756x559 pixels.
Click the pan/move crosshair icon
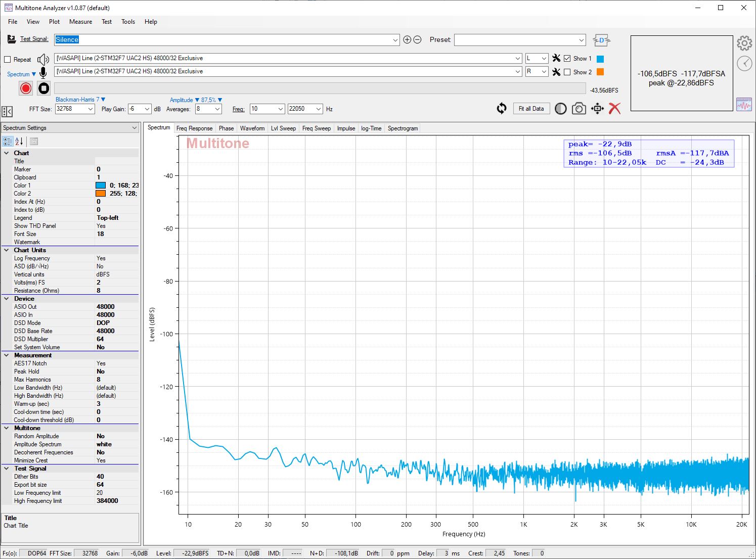597,109
